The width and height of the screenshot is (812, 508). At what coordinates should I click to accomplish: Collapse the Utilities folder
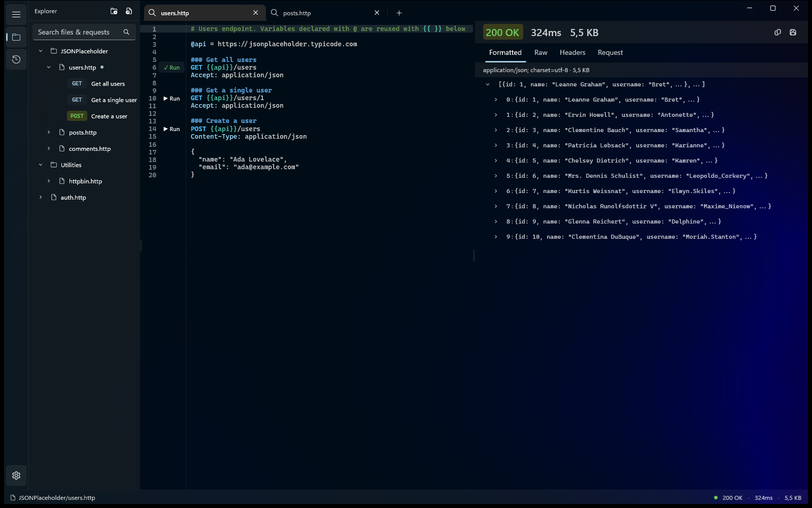coord(41,165)
